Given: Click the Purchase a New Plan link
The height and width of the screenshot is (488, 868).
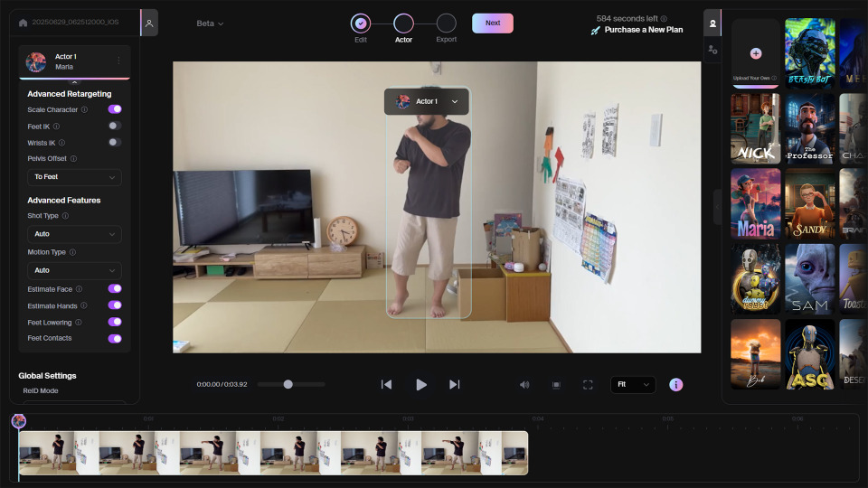Looking at the screenshot, I should pyautogui.click(x=643, y=30).
